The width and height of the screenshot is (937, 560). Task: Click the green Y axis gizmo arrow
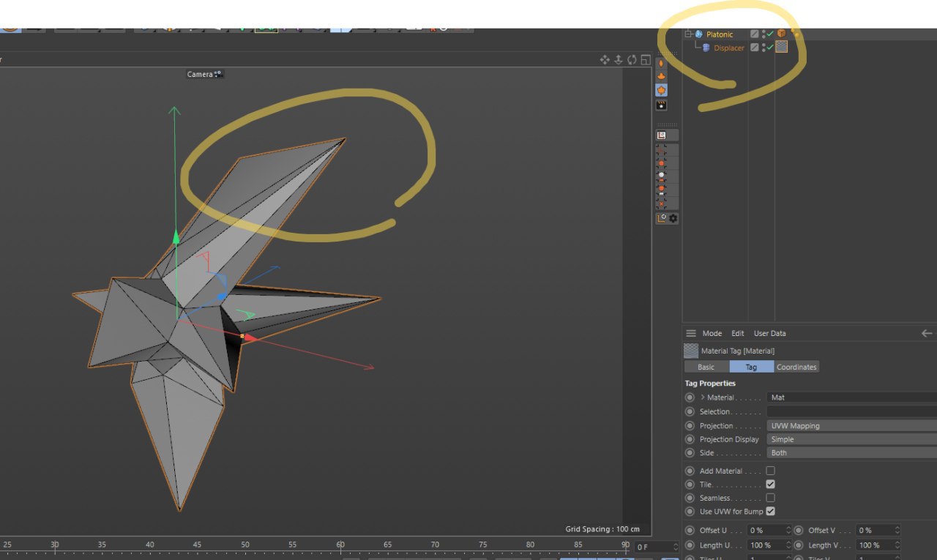tap(175, 237)
